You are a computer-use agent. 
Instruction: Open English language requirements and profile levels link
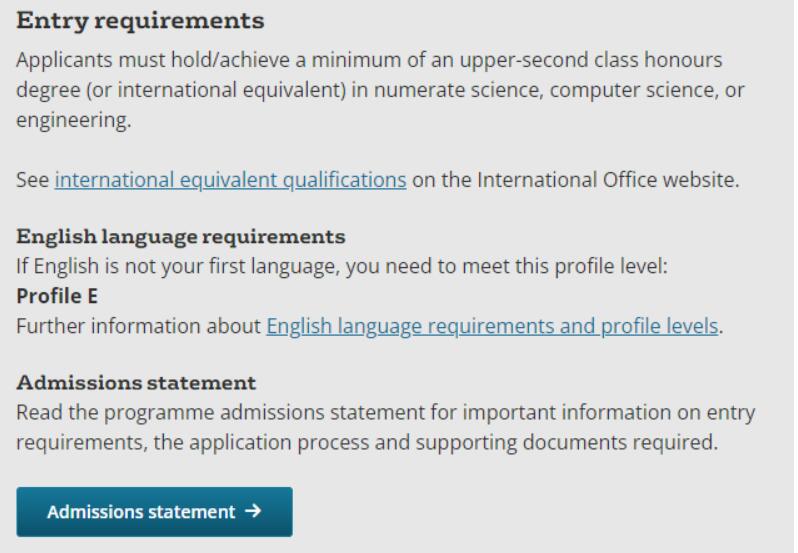(x=492, y=327)
